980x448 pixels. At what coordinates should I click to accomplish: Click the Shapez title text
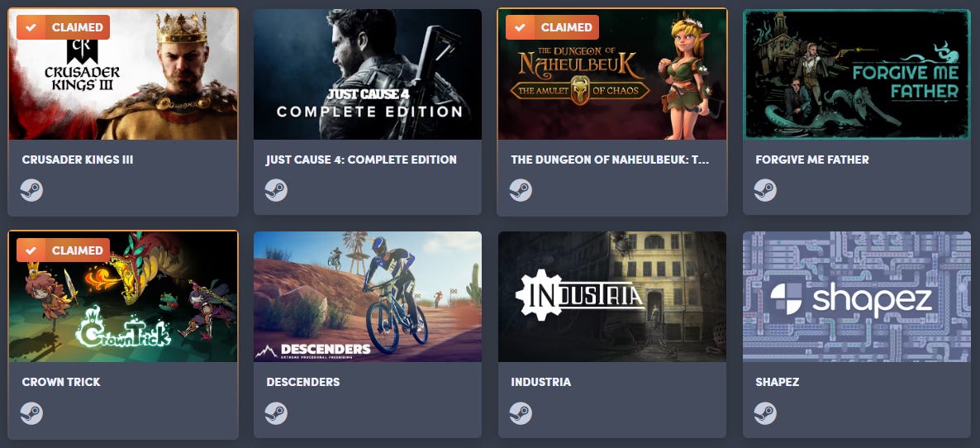[x=778, y=382]
